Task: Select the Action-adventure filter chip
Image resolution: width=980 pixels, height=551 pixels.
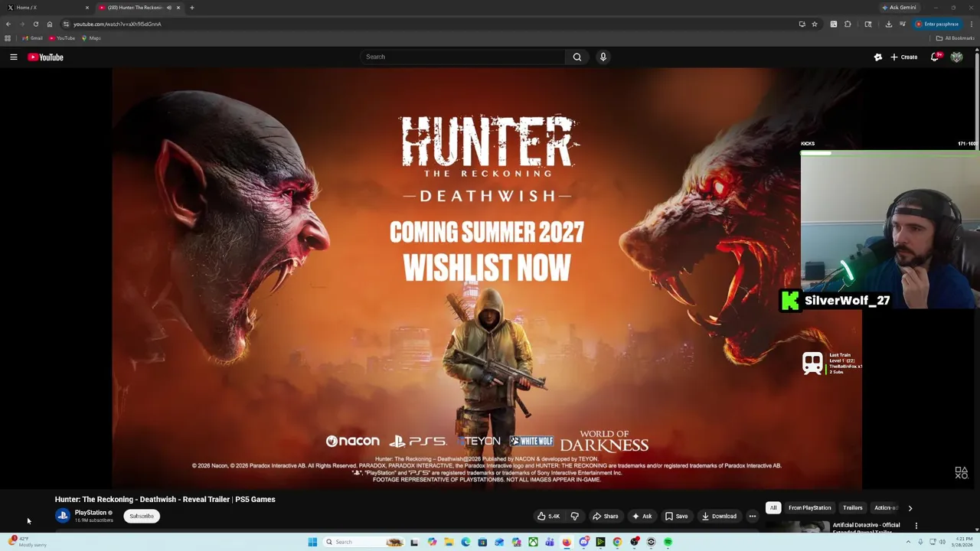Action: (x=885, y=508)
